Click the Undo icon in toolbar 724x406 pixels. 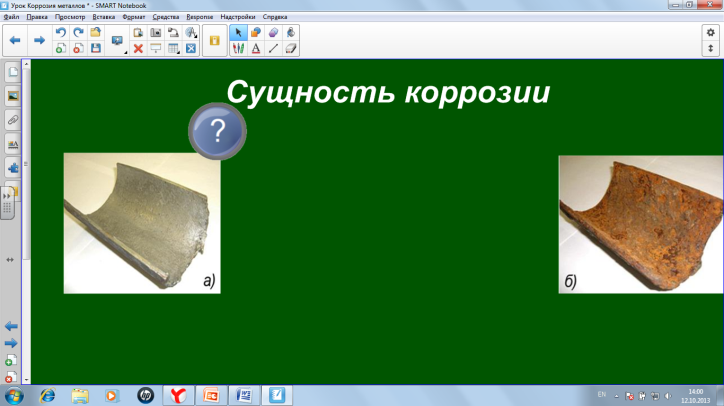pos(60,32)
